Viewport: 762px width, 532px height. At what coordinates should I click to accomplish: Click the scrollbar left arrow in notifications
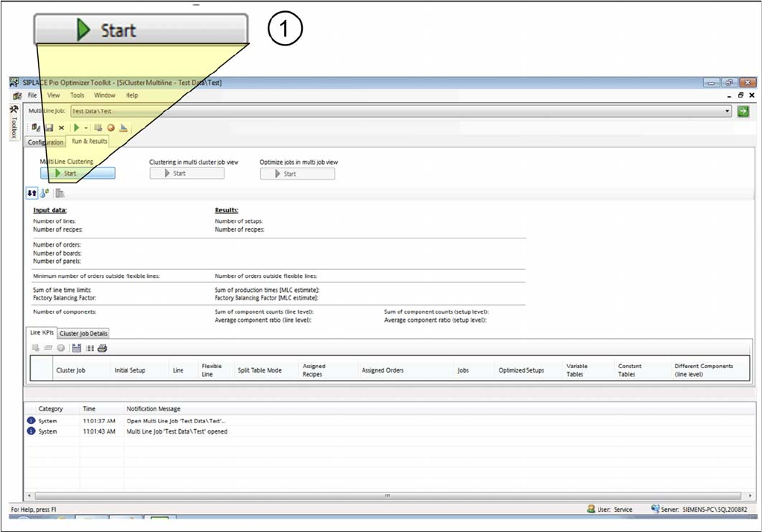(x=29, y=495)
